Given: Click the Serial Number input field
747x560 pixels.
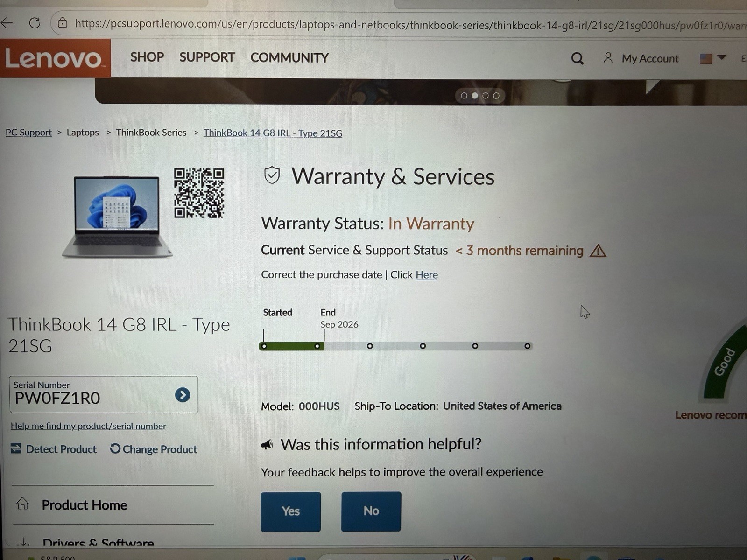Looking at the screenshot, I should click(x=104, y=395).
